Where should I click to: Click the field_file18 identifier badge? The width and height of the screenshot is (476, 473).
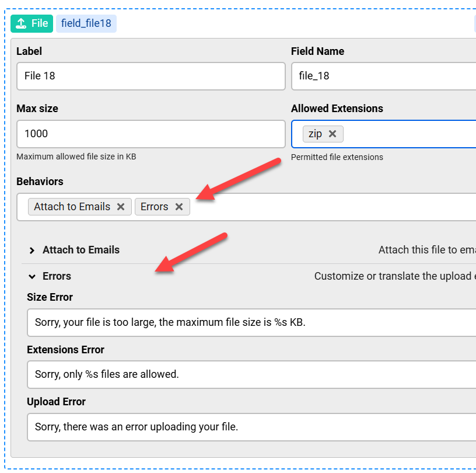(86, 24)
